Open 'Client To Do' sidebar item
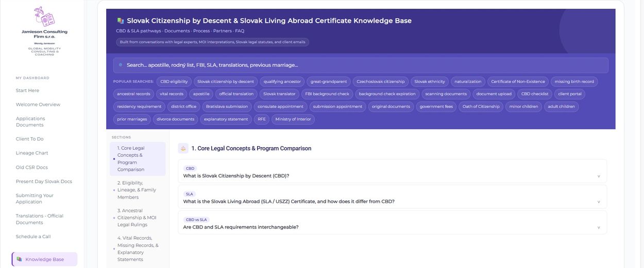Viewport: 644px width, 268px height. (29, 139)
